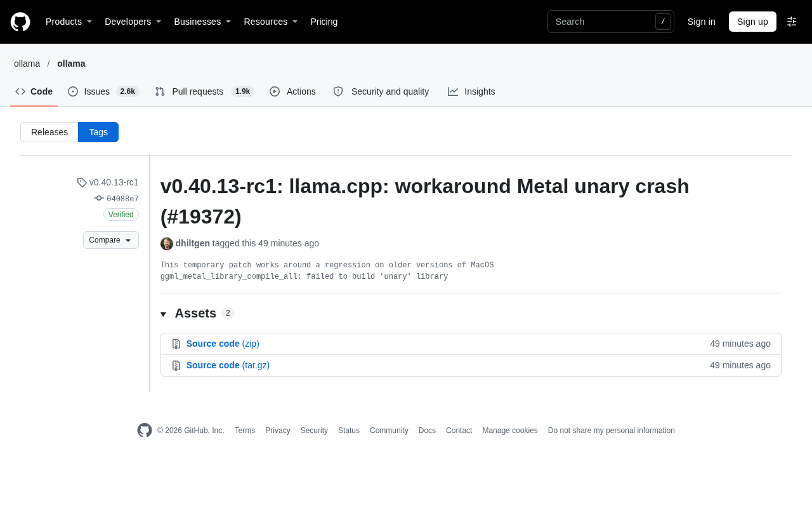Open Security and quality tab
The width and height of the screenshot is (812, 508).
pyautogui.click(x=381, y=91)
